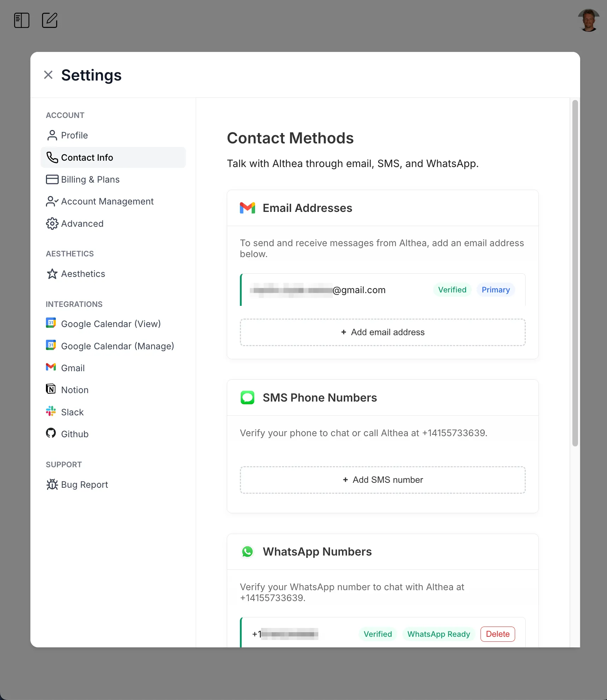Open the Bug Report support page

(x=113, y=485)
